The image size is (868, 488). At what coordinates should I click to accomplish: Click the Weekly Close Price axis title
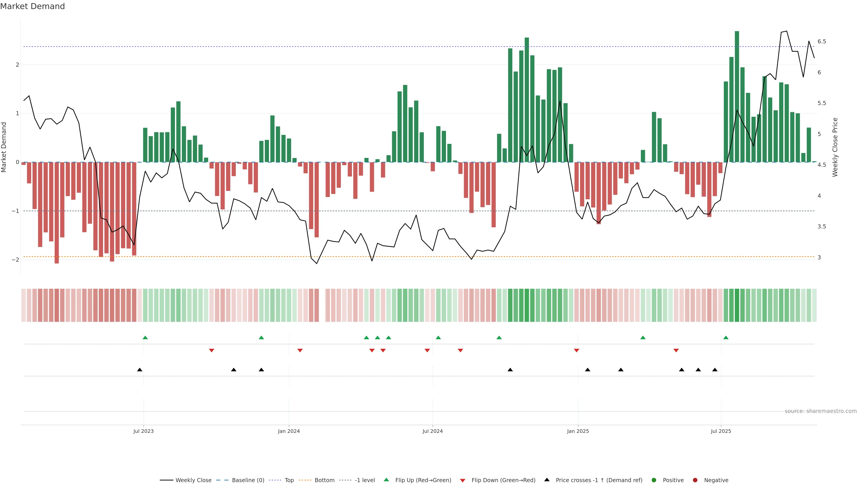click(x=835, y=147)
